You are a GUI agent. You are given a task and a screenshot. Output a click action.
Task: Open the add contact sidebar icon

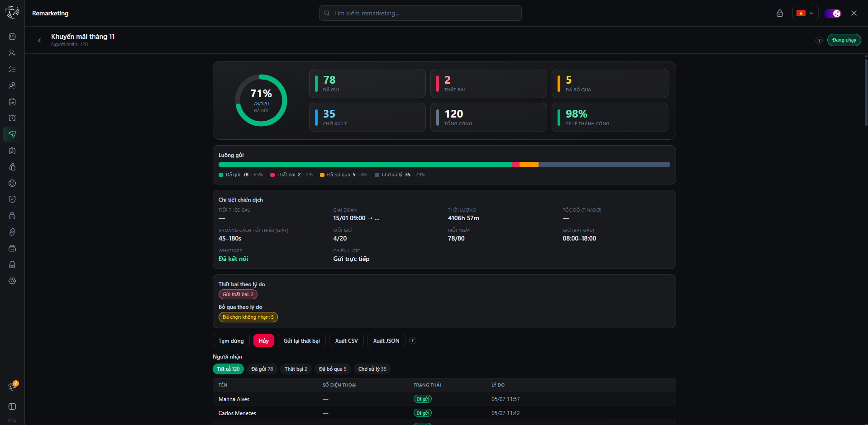point(12,53)
